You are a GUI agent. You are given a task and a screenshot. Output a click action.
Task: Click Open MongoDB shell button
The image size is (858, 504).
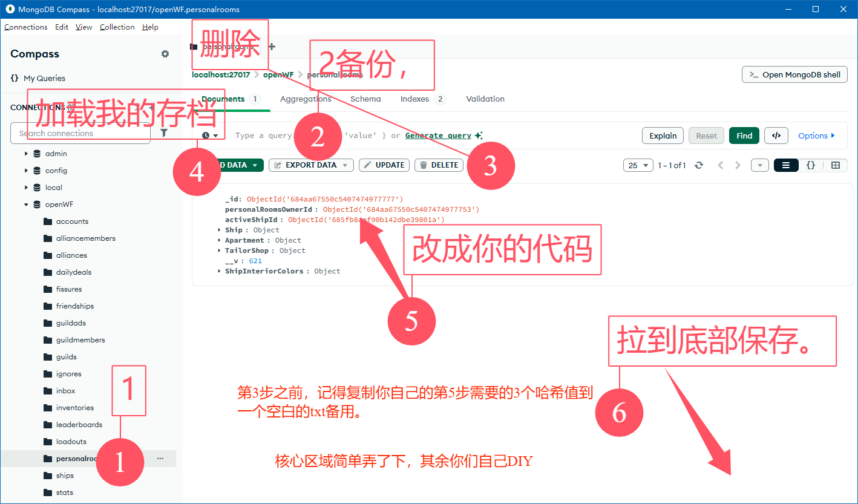794,74
